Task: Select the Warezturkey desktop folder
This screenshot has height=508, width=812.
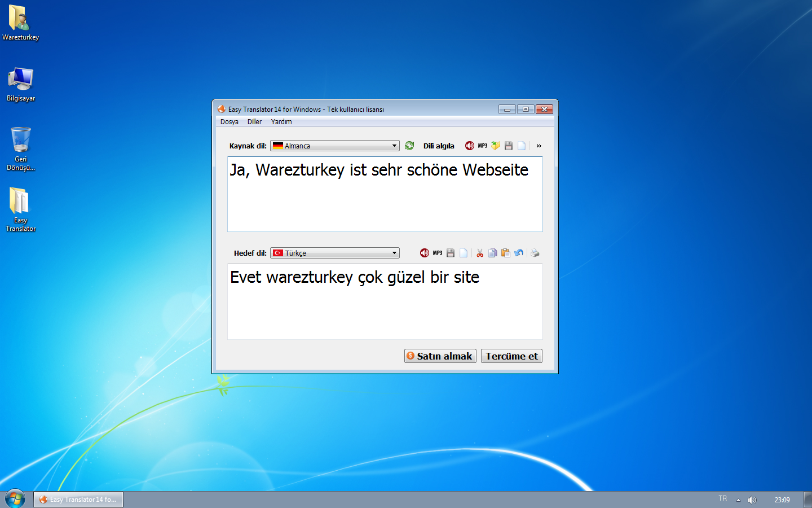Action: point(21,23)
